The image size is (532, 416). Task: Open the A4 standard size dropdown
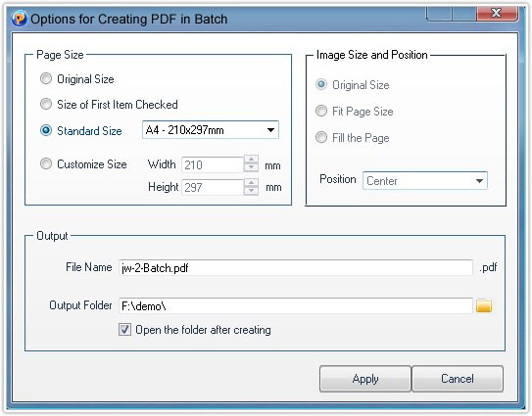pos(211,130)
